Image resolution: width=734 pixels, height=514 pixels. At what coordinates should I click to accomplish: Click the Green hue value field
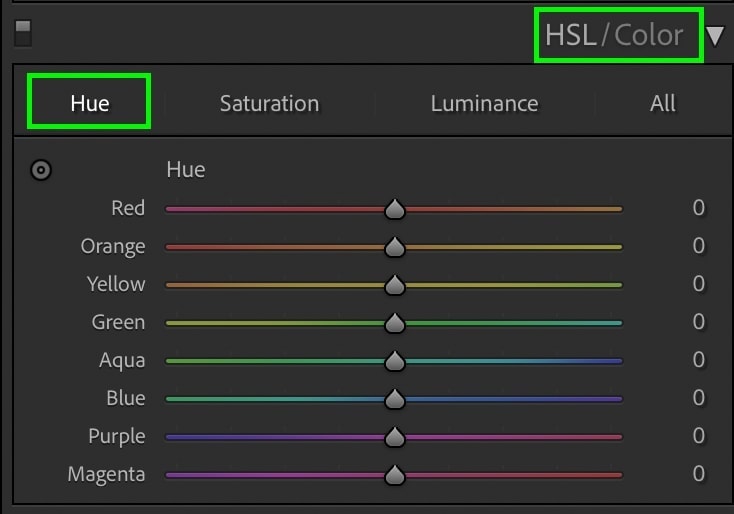tap(698, 322)
